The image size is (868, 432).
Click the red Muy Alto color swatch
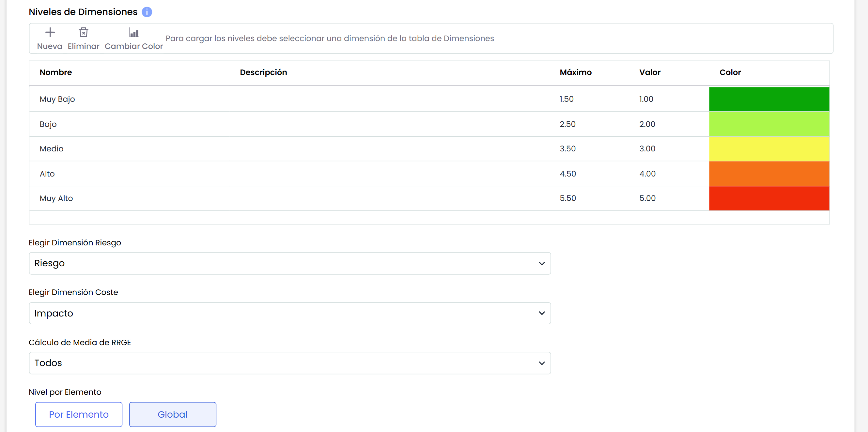pos(769,198)
